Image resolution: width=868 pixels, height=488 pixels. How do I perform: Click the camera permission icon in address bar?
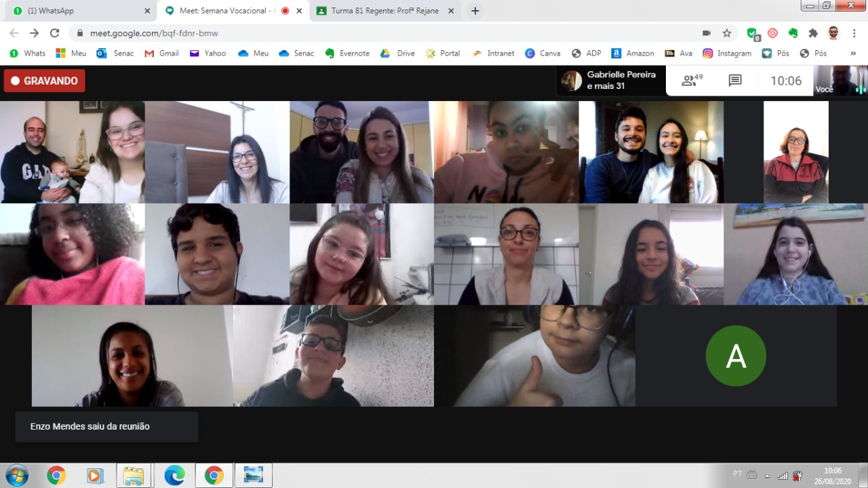[706, 33]
